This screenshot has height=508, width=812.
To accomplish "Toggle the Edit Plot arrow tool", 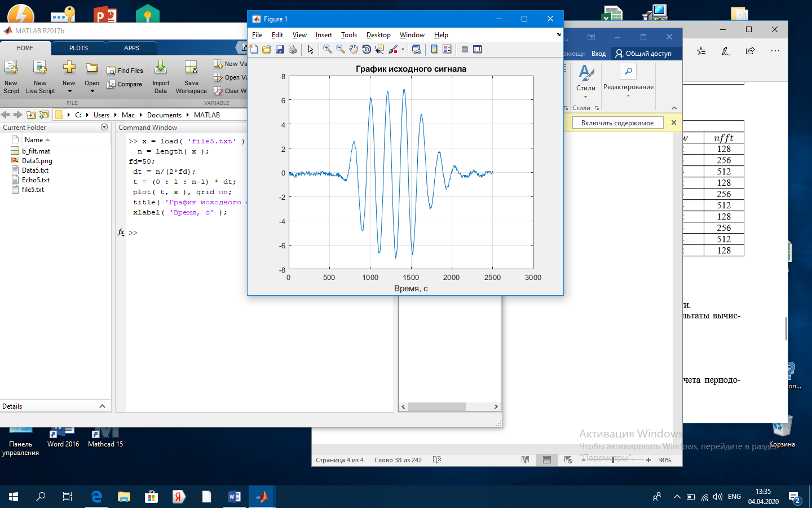I will [311, 50].
